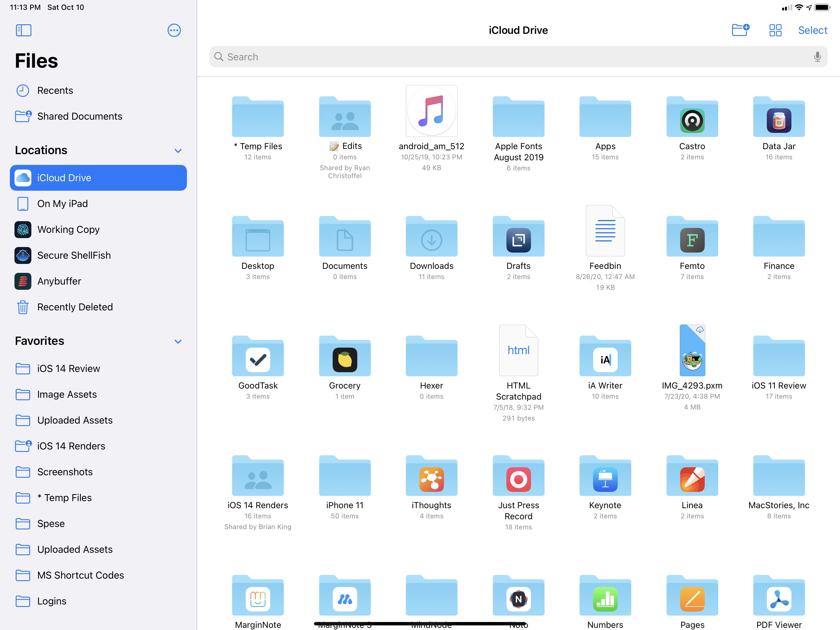Open the Pages folder
Screen dimensions: 840x630
[692, 596]
